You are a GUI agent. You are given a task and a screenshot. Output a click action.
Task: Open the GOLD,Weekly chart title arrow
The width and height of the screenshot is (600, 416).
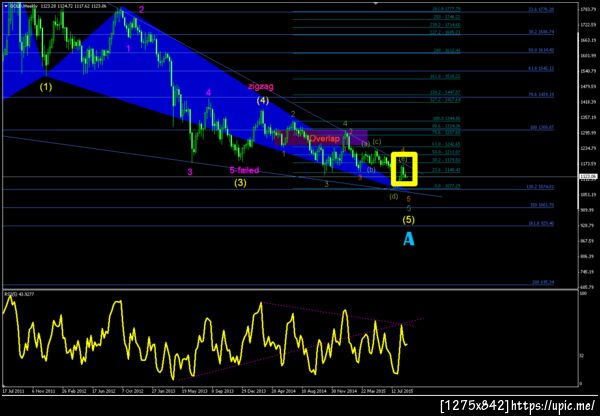6,6
